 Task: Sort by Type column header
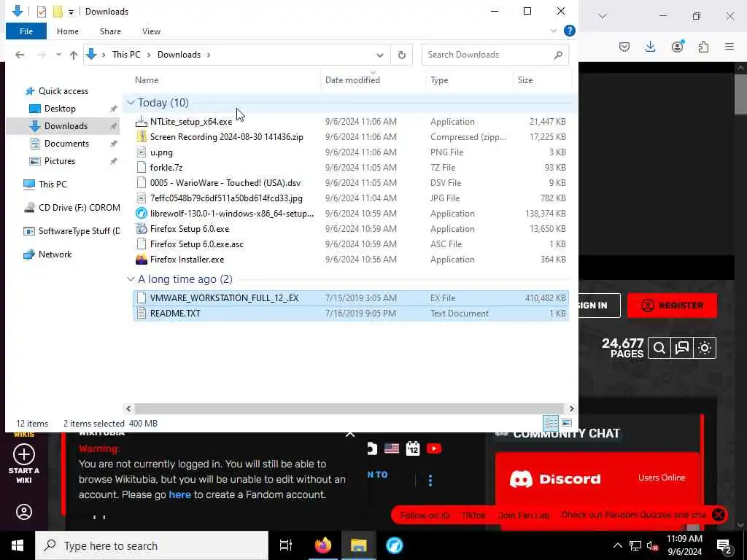coord(439,80)
